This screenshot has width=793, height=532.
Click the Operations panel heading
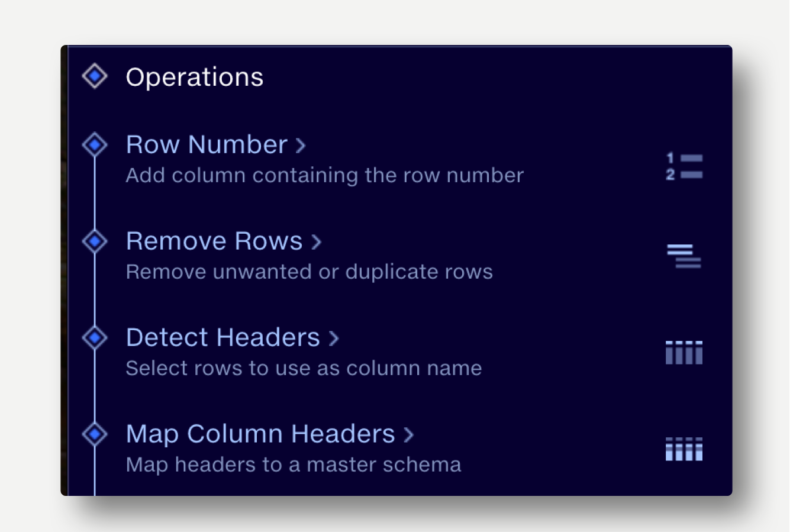point(195,78)
